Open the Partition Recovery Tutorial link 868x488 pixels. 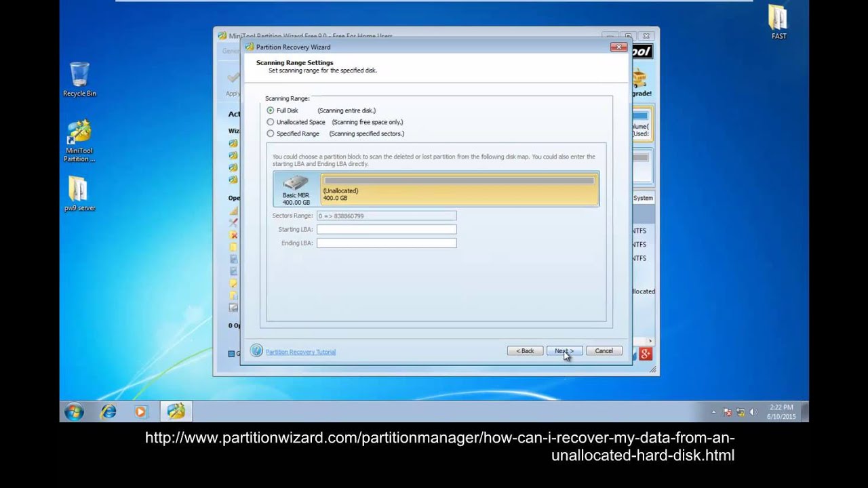click(x=300, y=352)
